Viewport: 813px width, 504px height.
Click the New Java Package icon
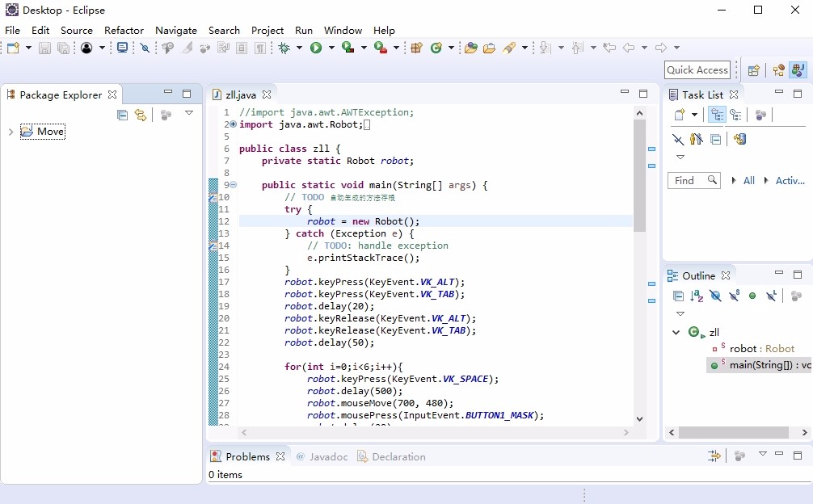[416, 48]
